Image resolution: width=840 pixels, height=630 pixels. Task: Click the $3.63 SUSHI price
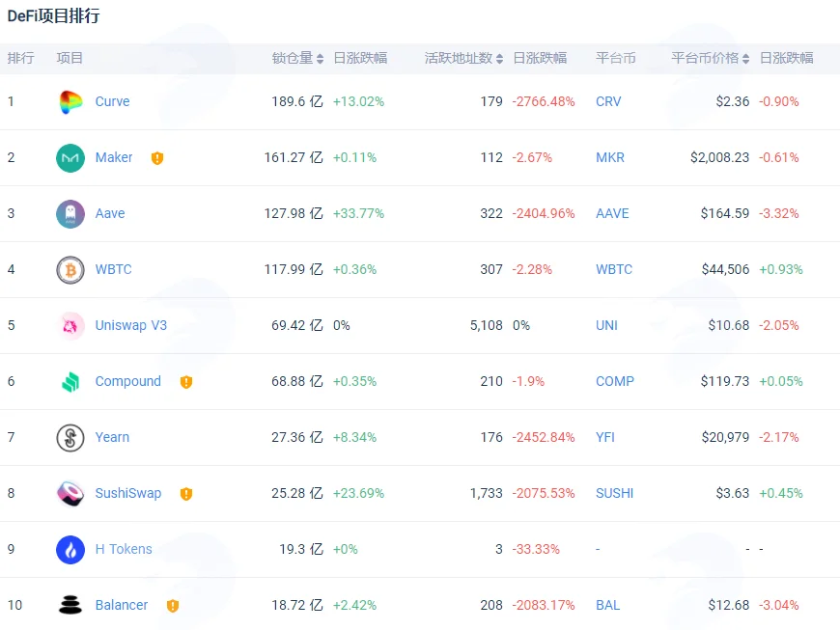tap(732, 493)
